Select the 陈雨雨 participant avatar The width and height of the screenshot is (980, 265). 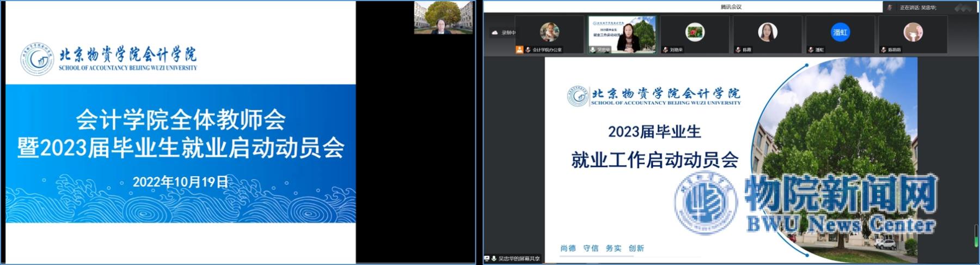pyautogui.click(x=913, y=32)
